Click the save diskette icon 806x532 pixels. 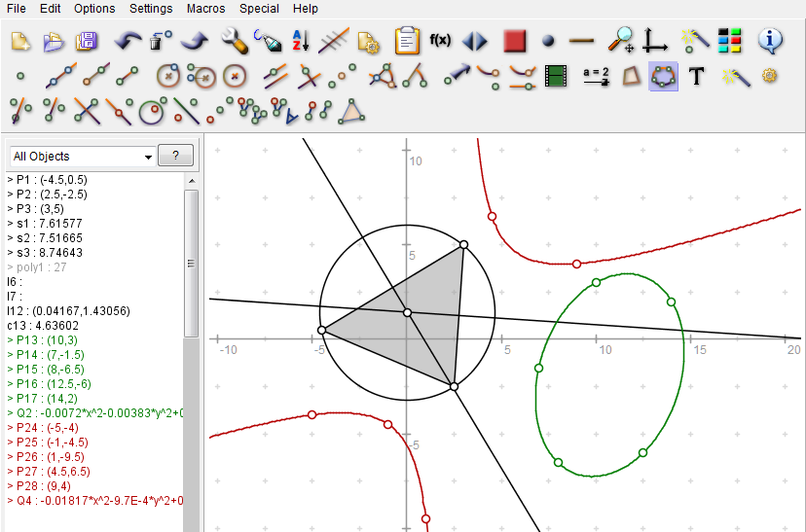[x=87, y=41]
